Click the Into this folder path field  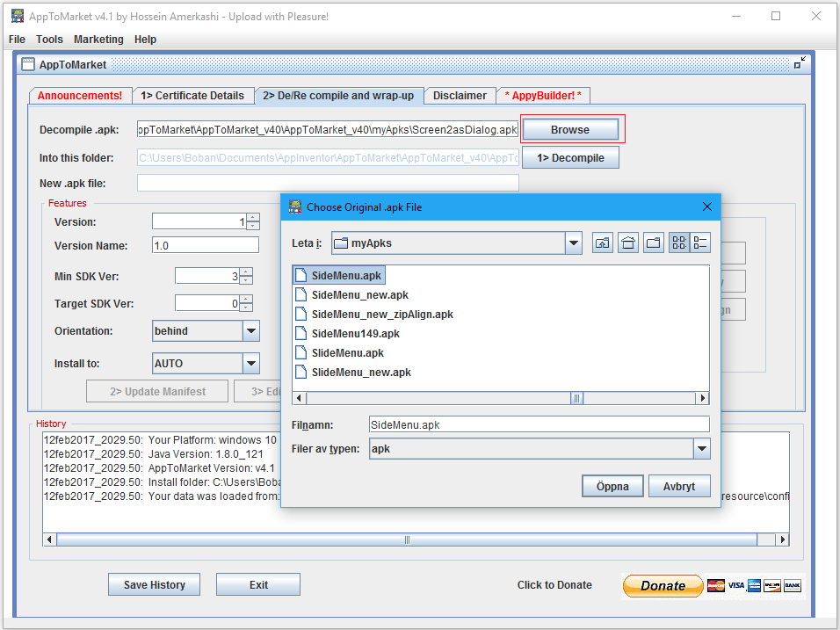coord(328,157)
